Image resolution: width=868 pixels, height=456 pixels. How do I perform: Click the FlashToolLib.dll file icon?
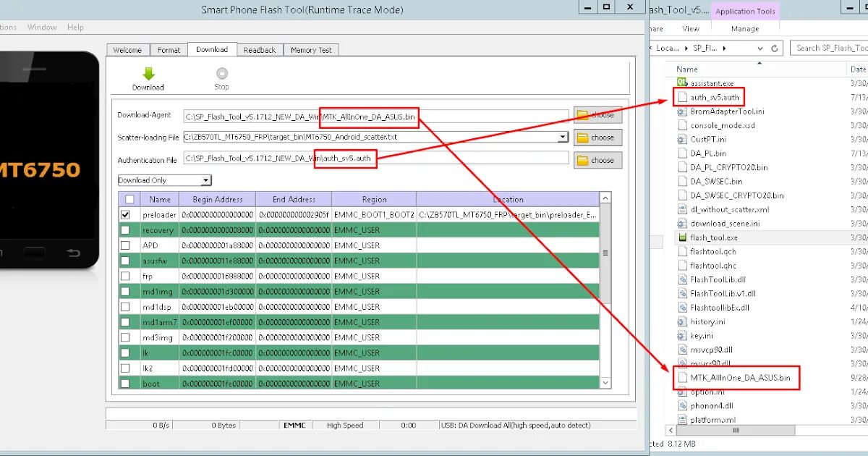coord(682,279)
